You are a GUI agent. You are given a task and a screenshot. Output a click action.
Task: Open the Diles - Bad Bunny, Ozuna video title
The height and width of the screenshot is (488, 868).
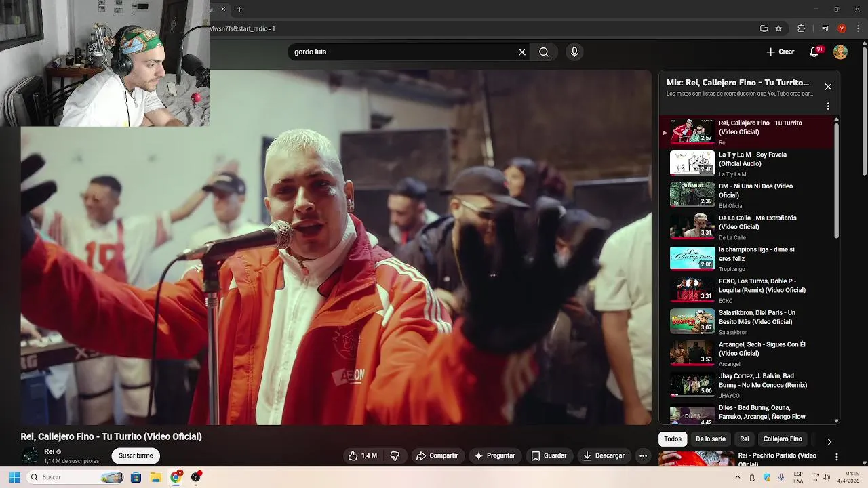[762, 412]
